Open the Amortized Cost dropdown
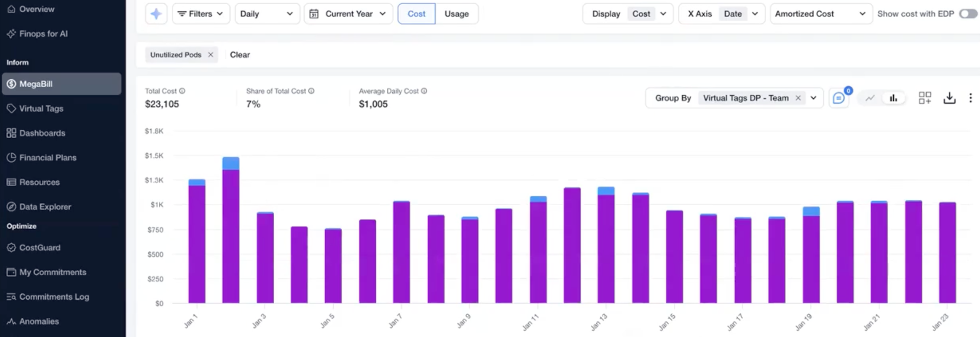 pyautogui.click(x=820, y=14)
